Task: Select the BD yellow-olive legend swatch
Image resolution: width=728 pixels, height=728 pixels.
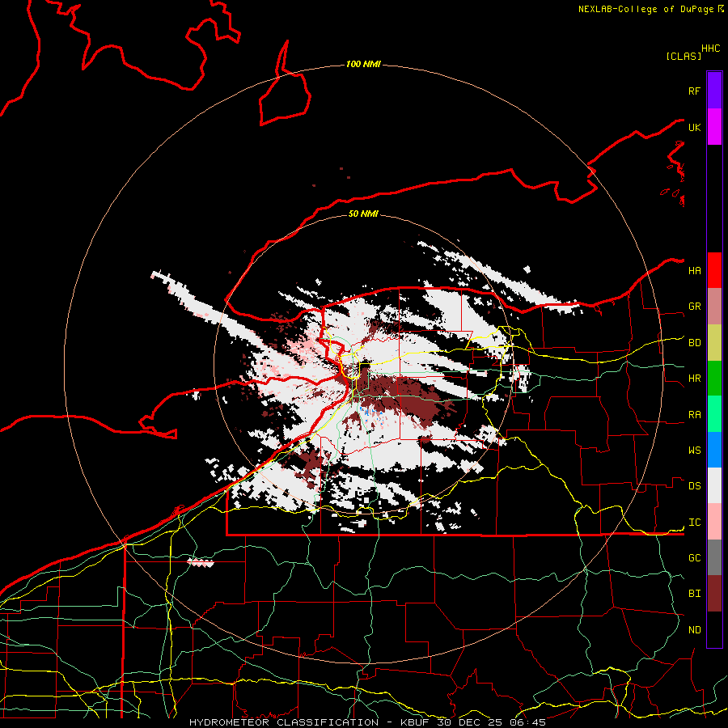Action: click(x=714, y=343)
